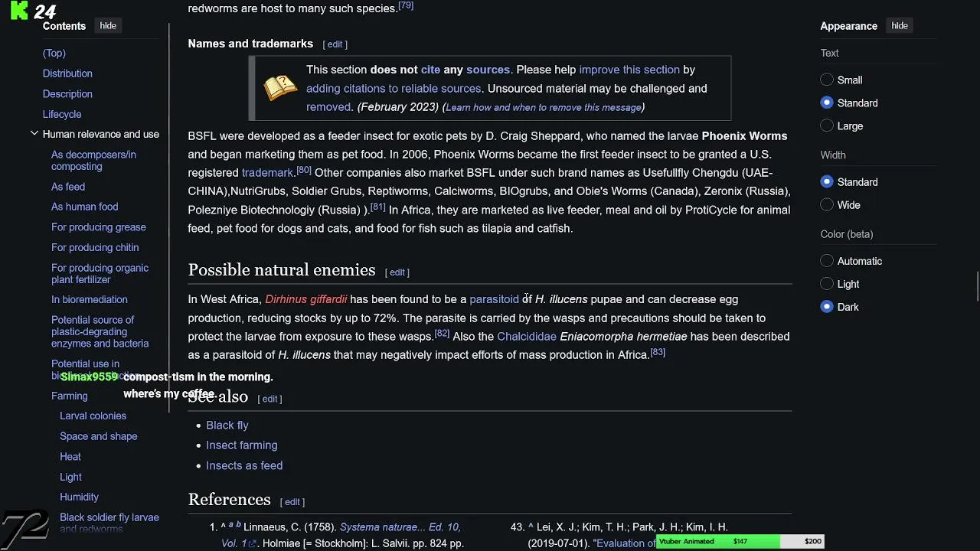
Task: Open citation reference [82]
Action: tap(442, 334)
